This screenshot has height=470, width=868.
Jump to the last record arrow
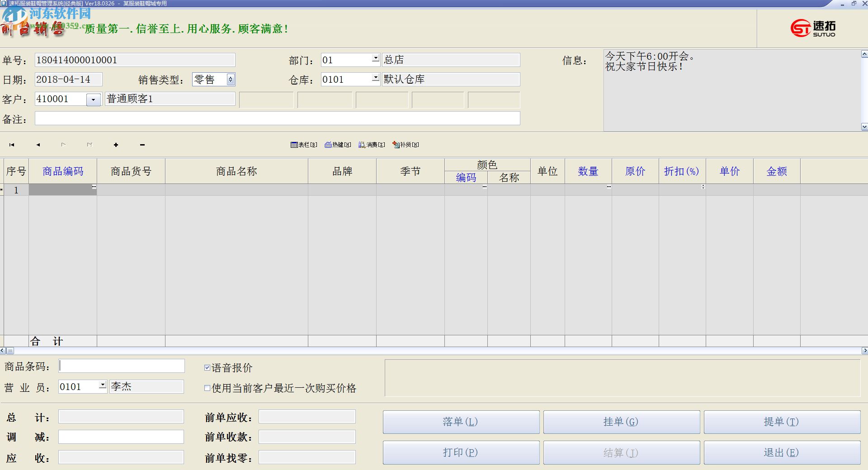pyautogui.click(x=90, y=145)
